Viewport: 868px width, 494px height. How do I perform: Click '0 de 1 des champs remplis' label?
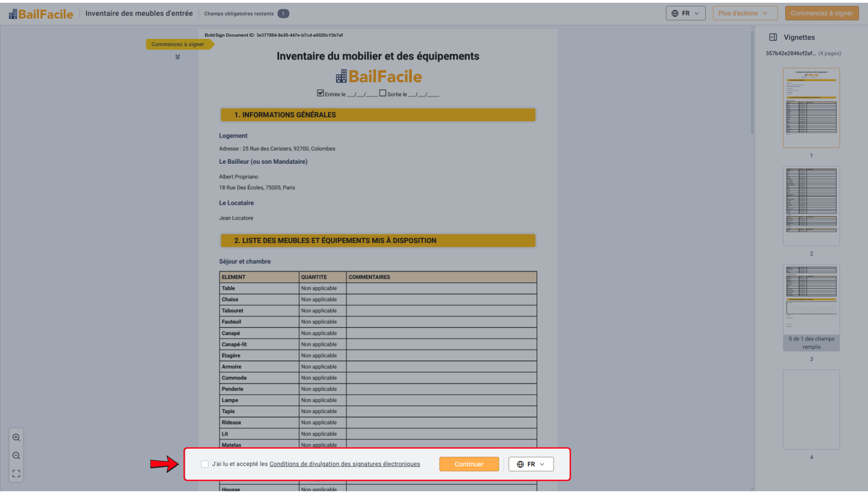[x=811, y=343]
